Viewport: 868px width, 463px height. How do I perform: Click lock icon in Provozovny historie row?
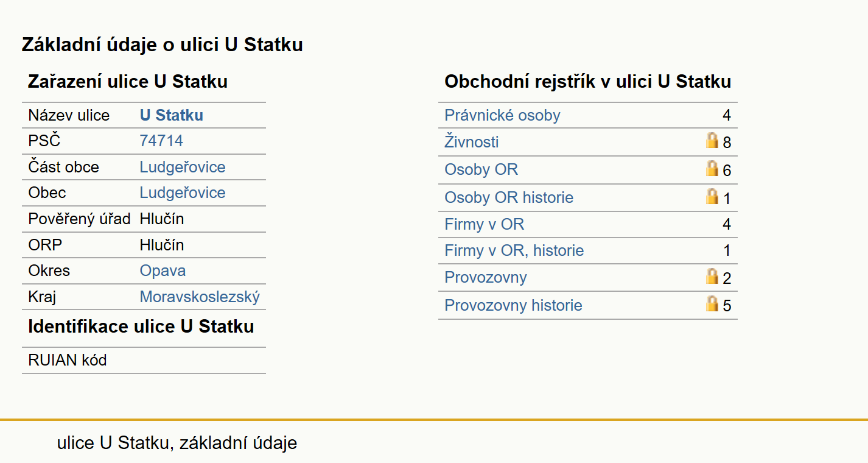(x=712, y=304)
